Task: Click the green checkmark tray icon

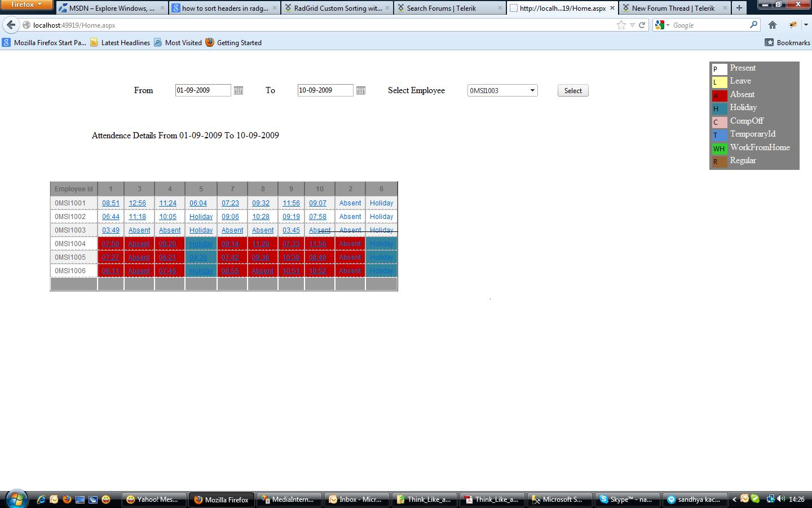Action: 755,499
